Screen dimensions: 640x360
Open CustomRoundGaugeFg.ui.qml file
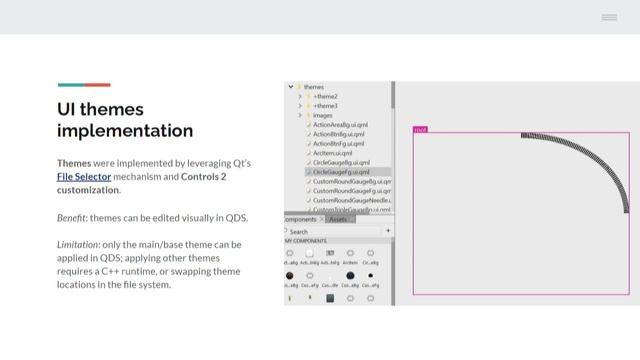[x=352, y=191]
